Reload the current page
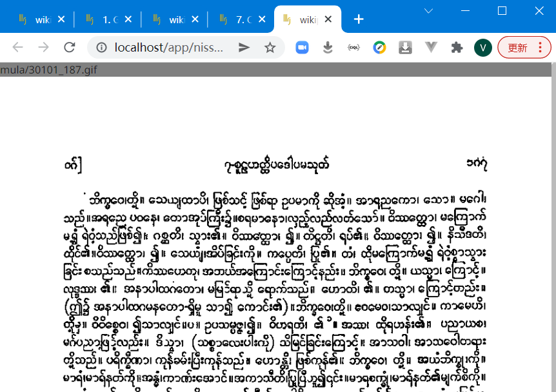556x392 pixels. pos(70,47)
